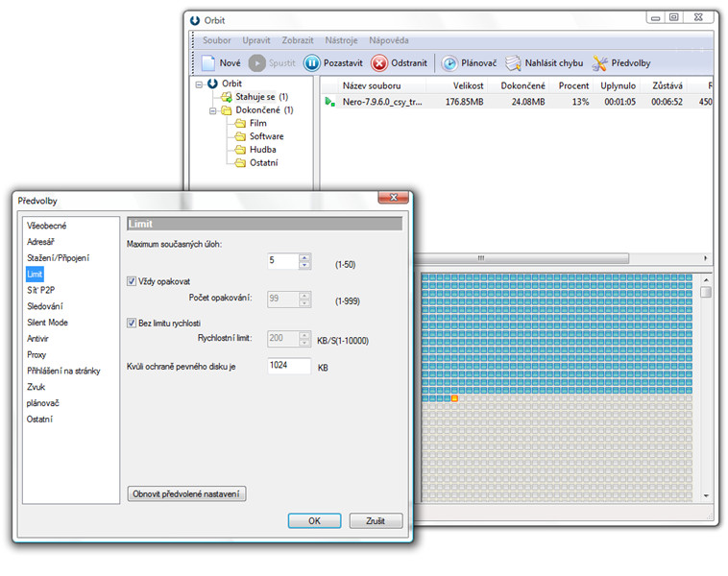Open the Nástroje menu
Image resolution: width=728 pixels, height=576 pixels.
point(341,40)
